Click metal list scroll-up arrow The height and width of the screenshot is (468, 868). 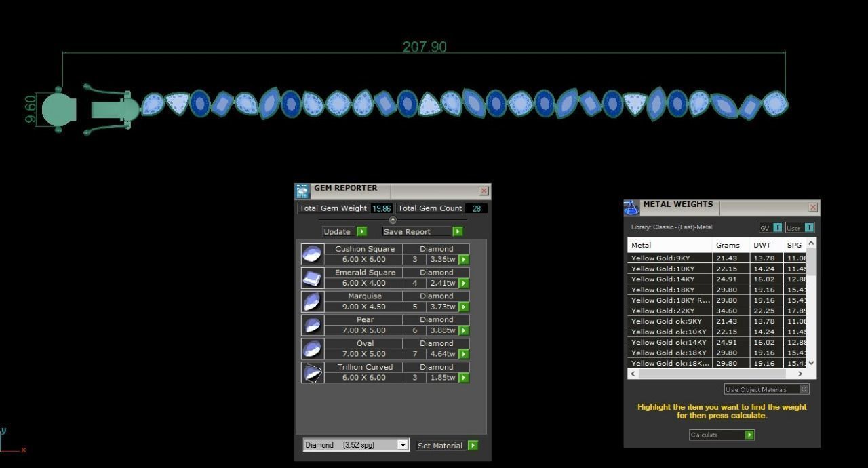click(x=811, y=243)
